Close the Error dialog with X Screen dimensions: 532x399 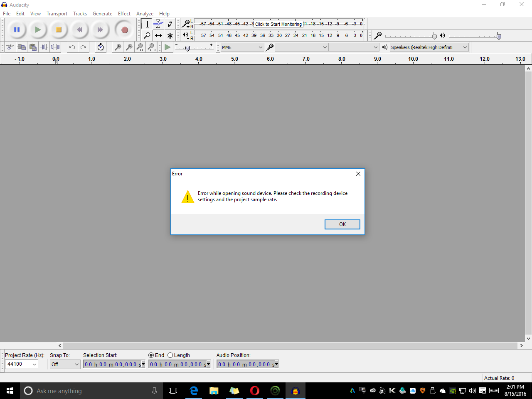[358, 174]
